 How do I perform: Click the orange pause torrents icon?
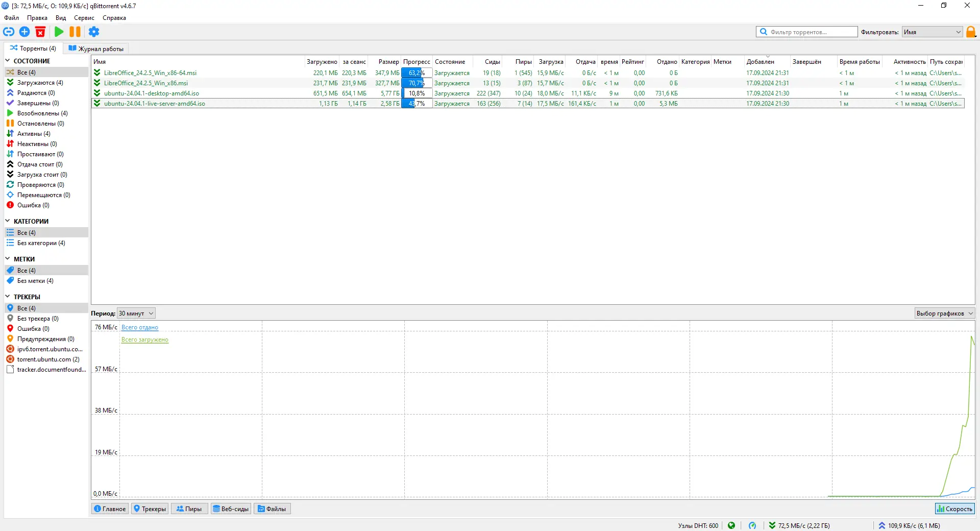(x=75, y=32)
